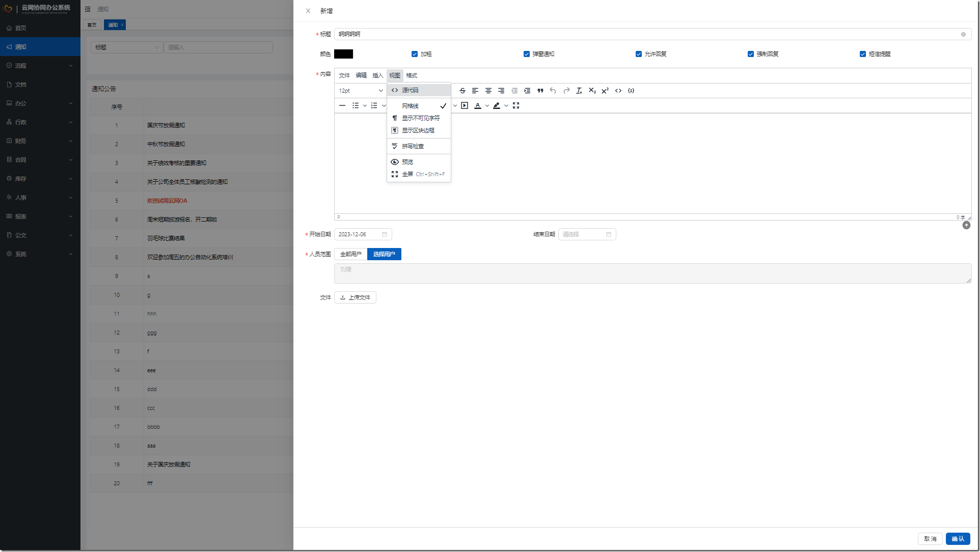The image size is (980, 552).
Task: Click the insert media icon
Action: (x=465, y=105)
